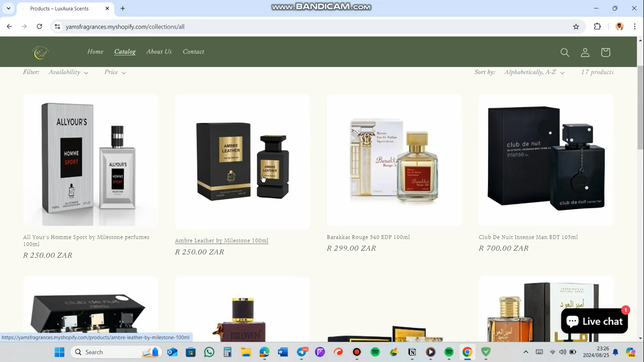Viewport: 644px width, 362px height.
Task: Reload the page with the refresh icon
Action: [x=39, y=26]
